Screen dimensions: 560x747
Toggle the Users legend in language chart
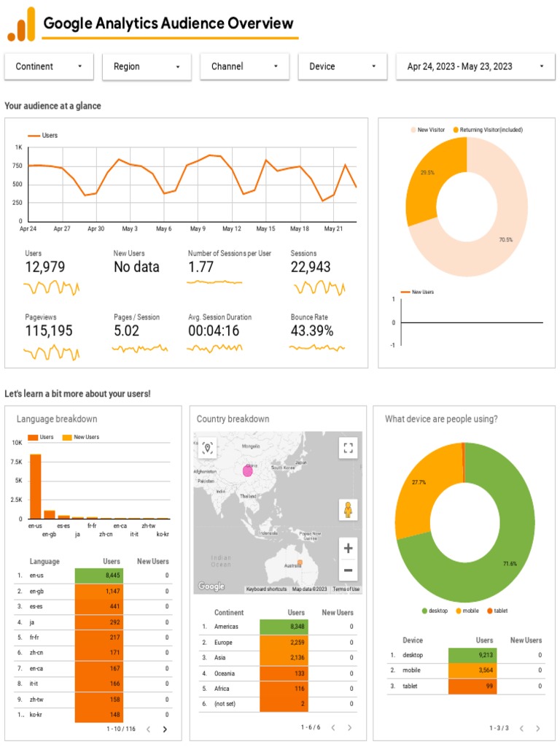tap(41, 437)
